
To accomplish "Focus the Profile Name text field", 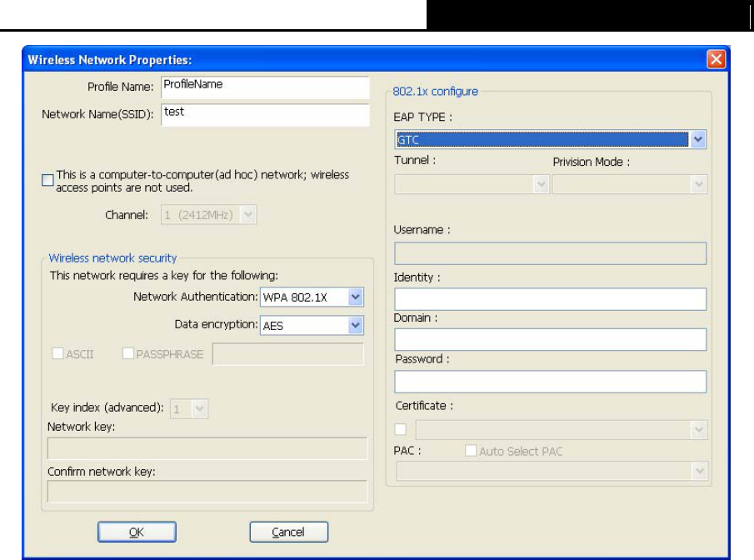I will 265,87.
